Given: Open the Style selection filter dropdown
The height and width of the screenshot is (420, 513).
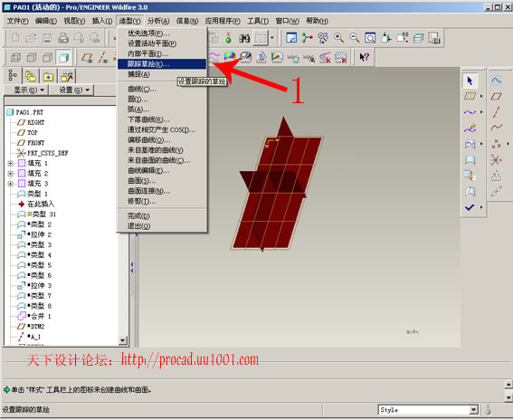Looking at the screenshot, I should tap(473, 409).
